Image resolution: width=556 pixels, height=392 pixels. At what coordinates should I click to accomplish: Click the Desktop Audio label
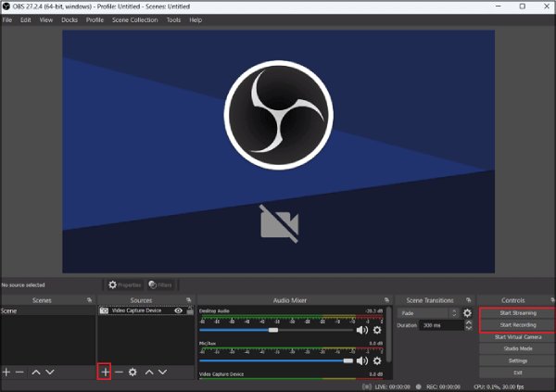point(214,310)
